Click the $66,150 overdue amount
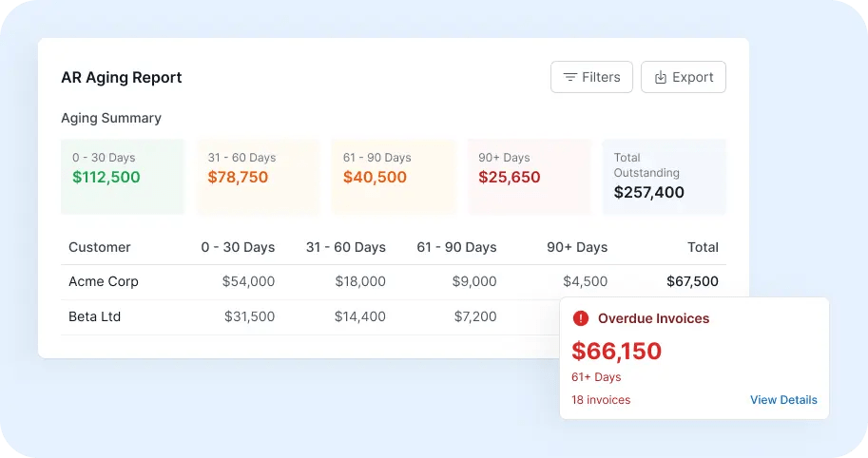This screenshot has height=458, width=868. pyautogui.click(x=617, y=352)
